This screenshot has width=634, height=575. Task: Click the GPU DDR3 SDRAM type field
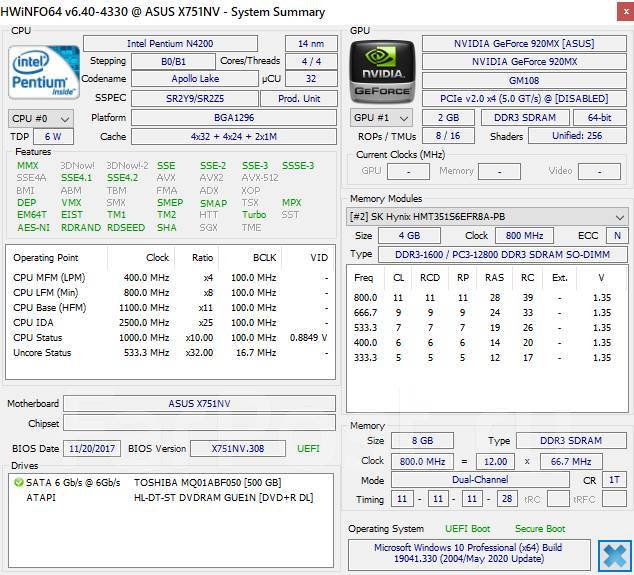pyautogui.click(x=525, y=118)
